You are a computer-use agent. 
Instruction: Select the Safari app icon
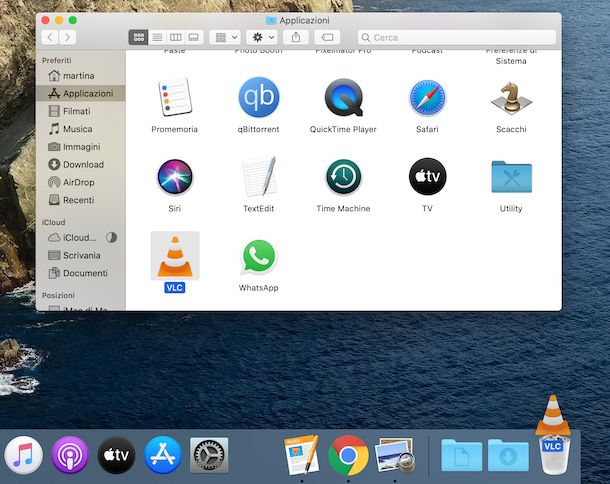(x=427, y=98)
